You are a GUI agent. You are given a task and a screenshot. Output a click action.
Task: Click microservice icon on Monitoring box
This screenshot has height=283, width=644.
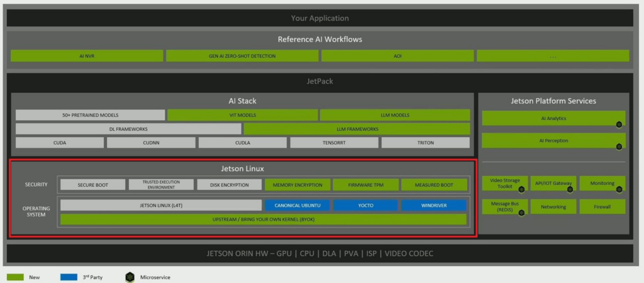click(619, 189)
